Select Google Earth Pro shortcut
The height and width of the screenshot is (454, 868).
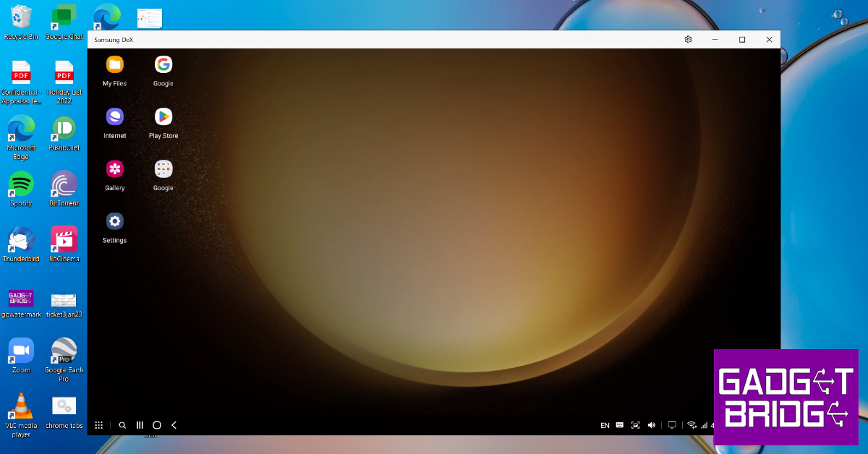pos(64,360)
